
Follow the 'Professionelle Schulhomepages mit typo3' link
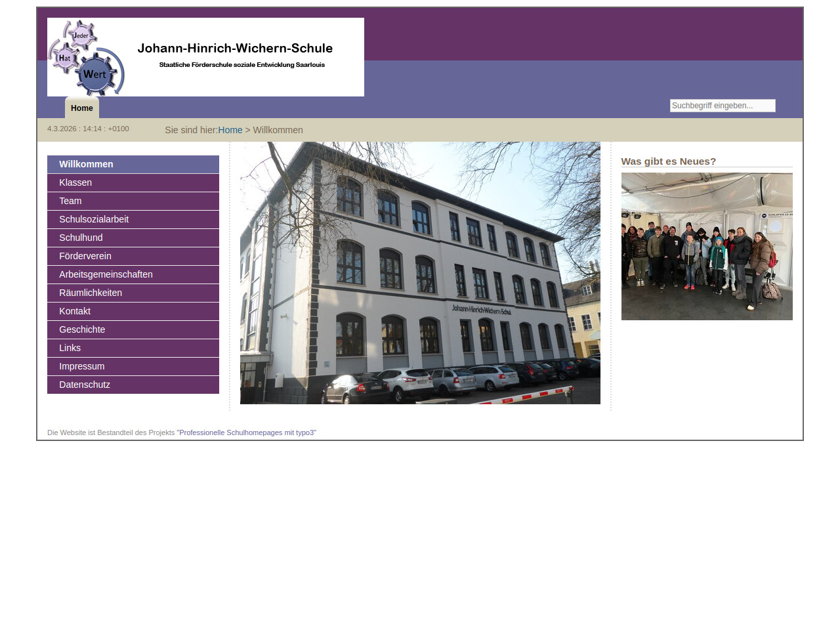click(x=246, y=432)
